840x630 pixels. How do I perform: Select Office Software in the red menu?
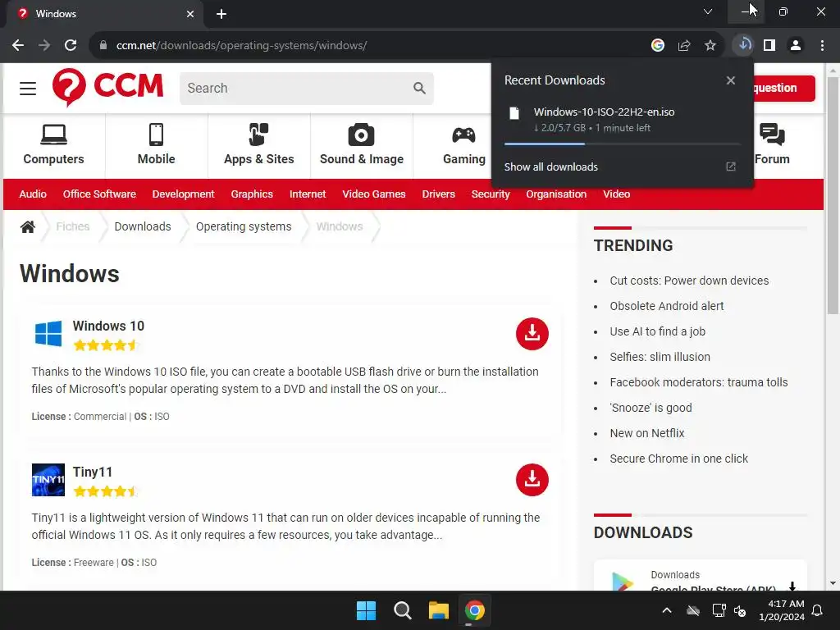click(99, 194)
